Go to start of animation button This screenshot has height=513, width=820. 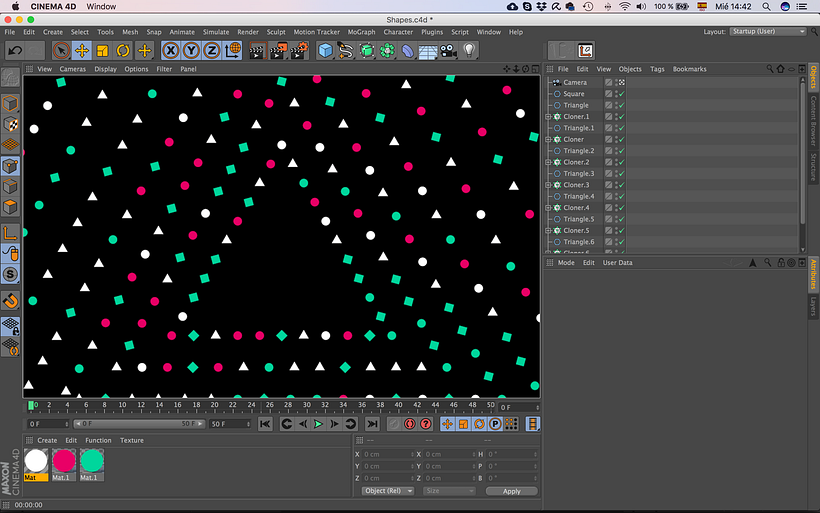coord(265,424)
